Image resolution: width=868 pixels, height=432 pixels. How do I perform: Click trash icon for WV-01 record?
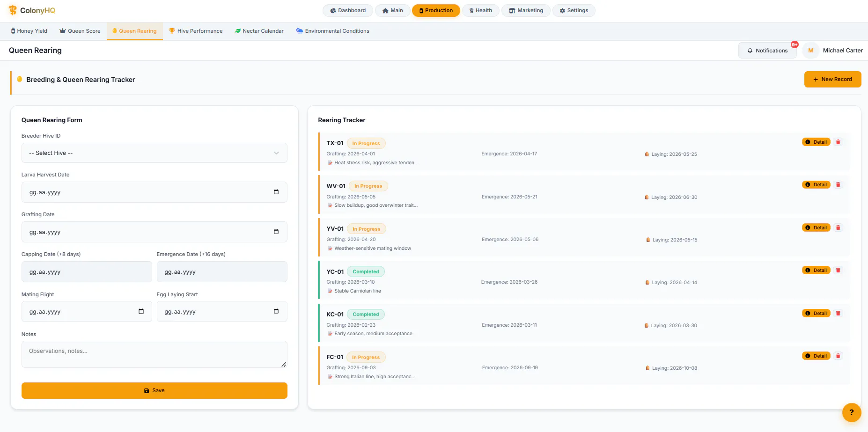point(838,184)
